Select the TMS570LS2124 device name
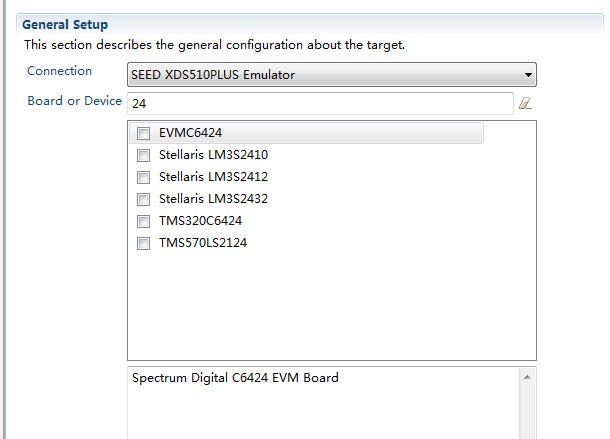 pyautogui.click(x=202, y=243)
